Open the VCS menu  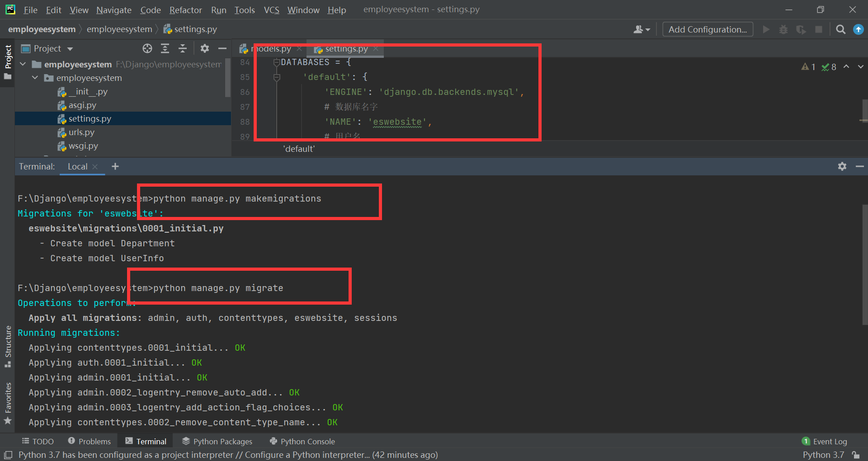tap(271, 10)
